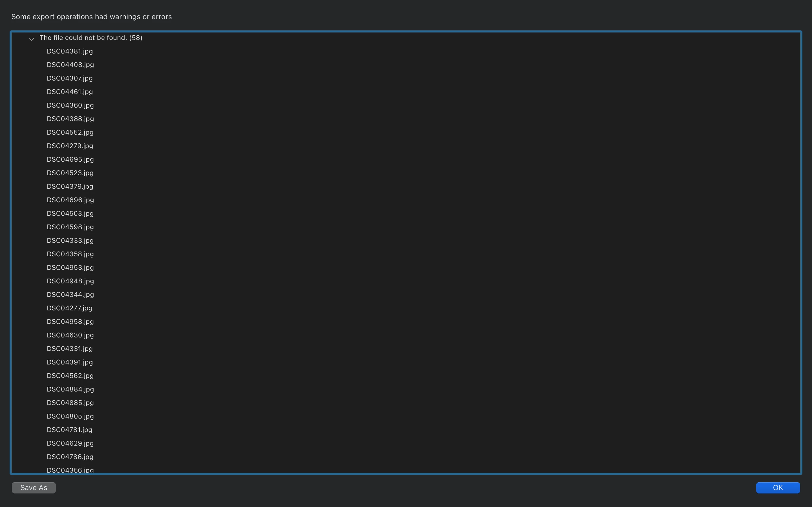Select DSC04953.jpg entry

pos(70,268)
